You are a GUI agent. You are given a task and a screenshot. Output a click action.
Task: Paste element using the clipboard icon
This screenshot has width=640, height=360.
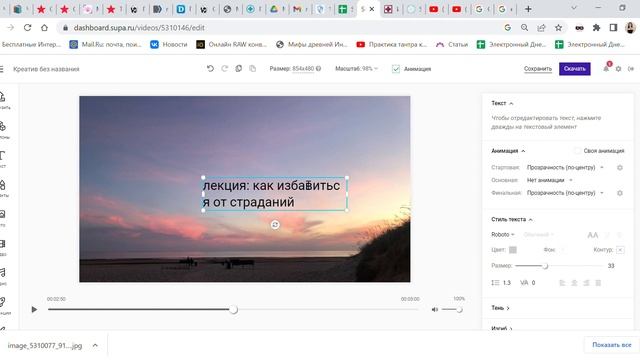[253, 69]
